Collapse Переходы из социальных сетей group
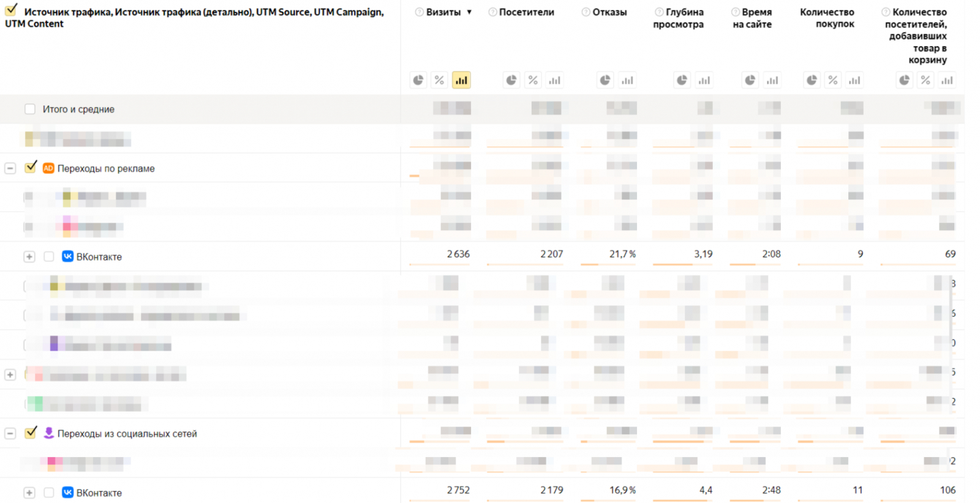 [10, 434]
